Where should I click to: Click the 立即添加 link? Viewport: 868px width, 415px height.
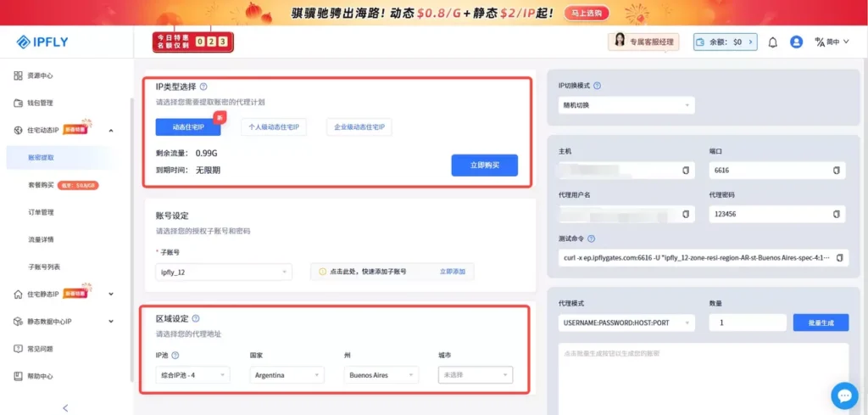453,272
